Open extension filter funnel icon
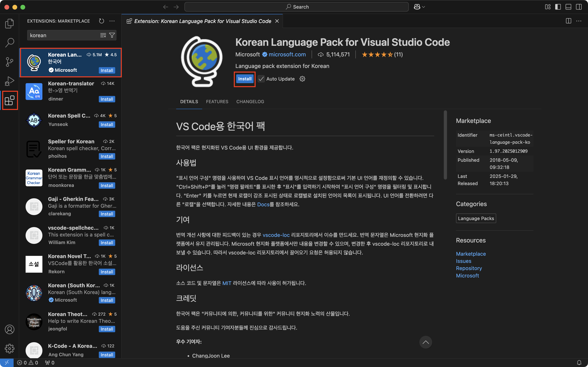 point(112,35)
